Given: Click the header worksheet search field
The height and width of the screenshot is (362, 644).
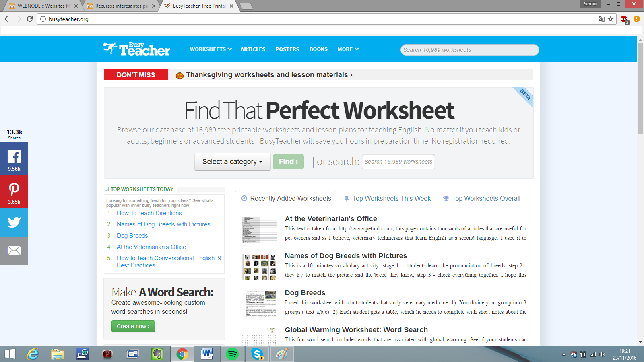Looking at the screenshot, I should tap(469, 50).
